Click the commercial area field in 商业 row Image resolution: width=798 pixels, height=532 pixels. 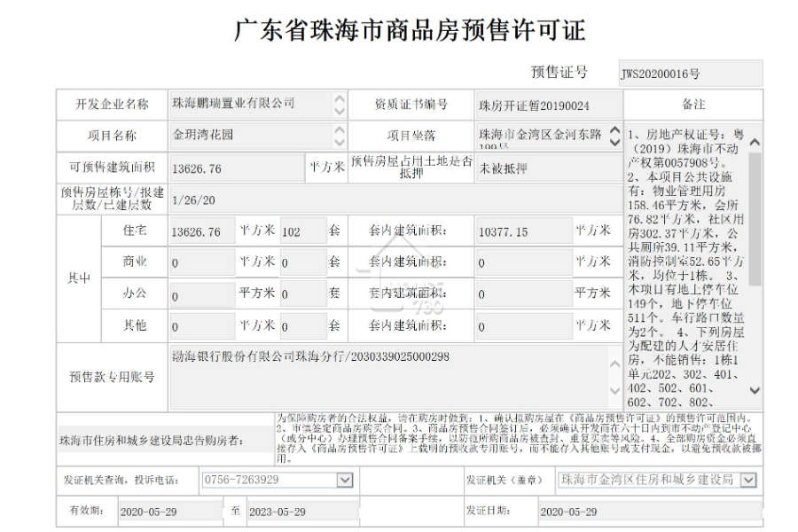(202, 262)
